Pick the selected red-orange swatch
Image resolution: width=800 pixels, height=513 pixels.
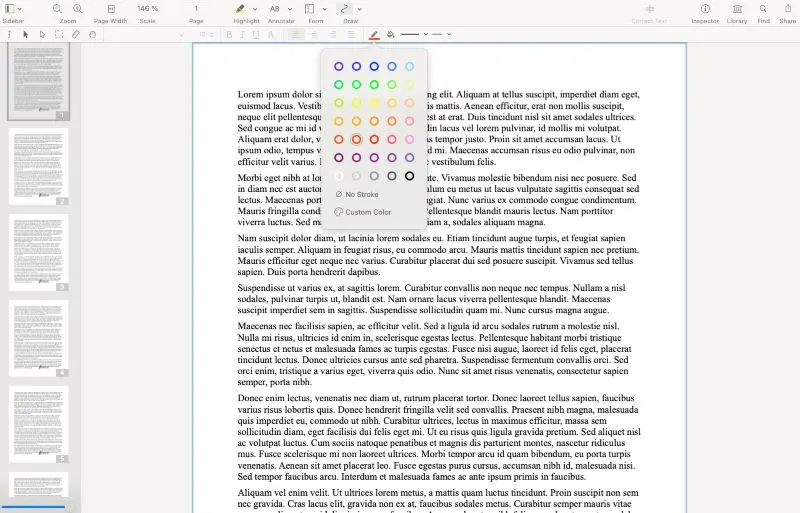point(357,139)
